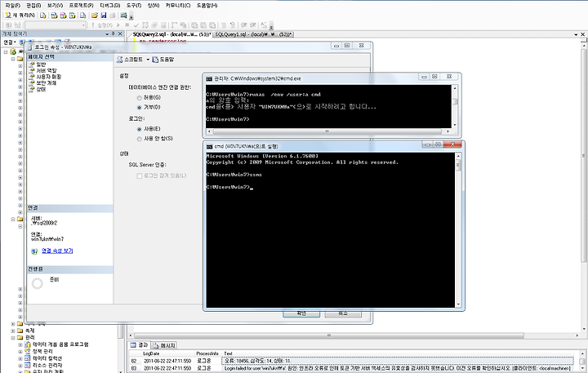Click the 연결 속성 보기 link
The image size is (588, 373).
click(x=57, y=251)
